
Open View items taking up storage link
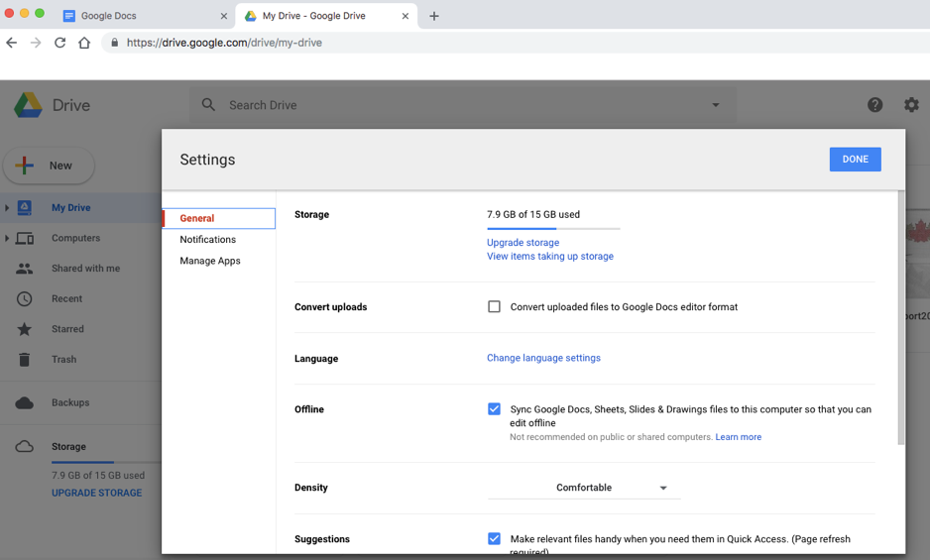click(550, 257)
